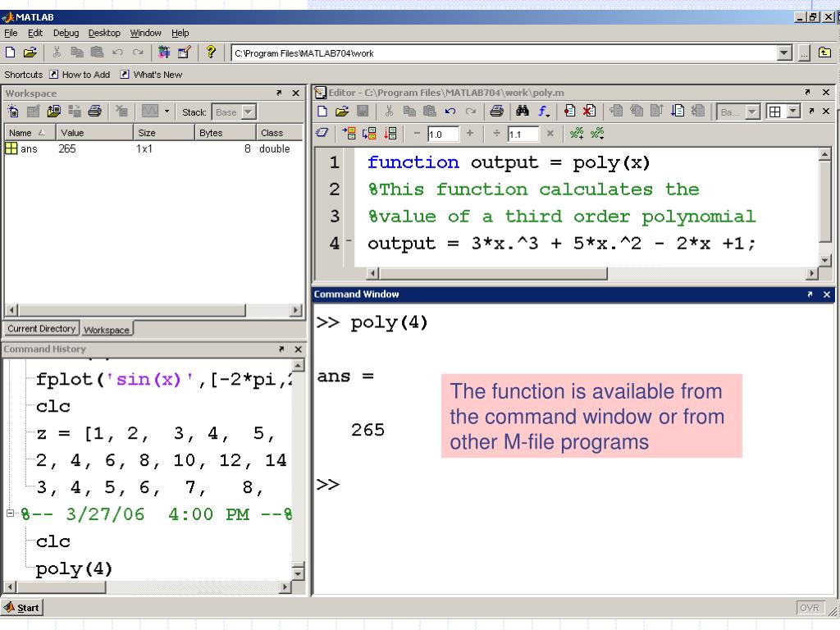Collapse the 3/27/06 command history group

click(x=10, y=514)
